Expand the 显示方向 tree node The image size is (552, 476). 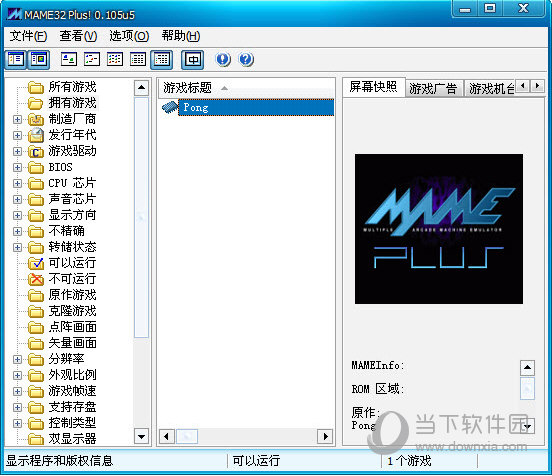coord(17,215)
